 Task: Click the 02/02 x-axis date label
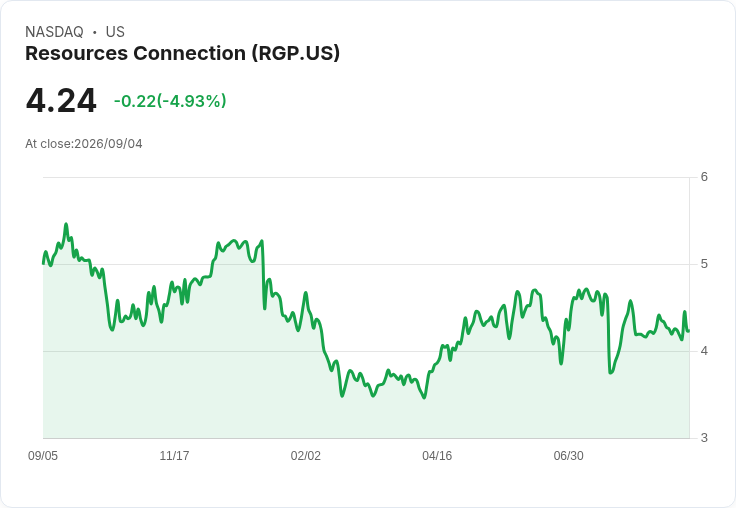click(306, 456)
